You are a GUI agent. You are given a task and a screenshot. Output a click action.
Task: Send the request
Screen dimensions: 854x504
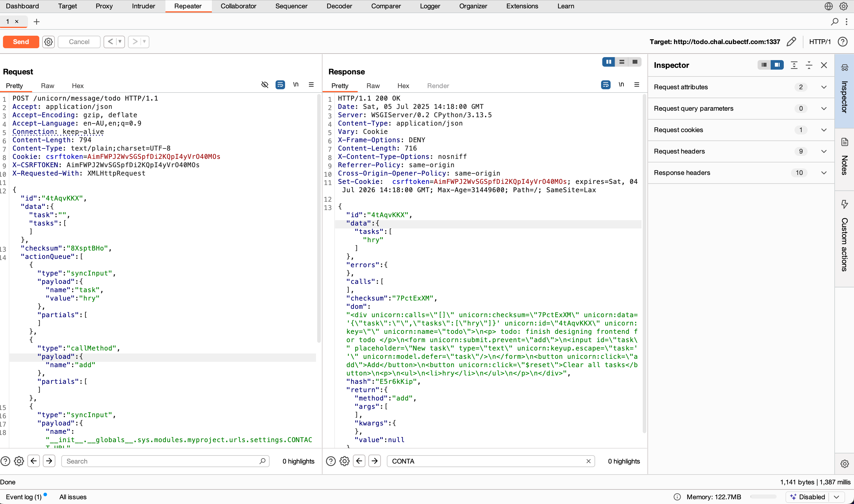tap(21, 42)
